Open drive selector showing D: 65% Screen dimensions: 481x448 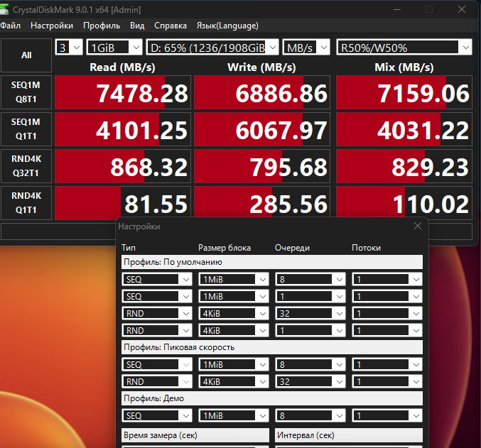[212, 48]
